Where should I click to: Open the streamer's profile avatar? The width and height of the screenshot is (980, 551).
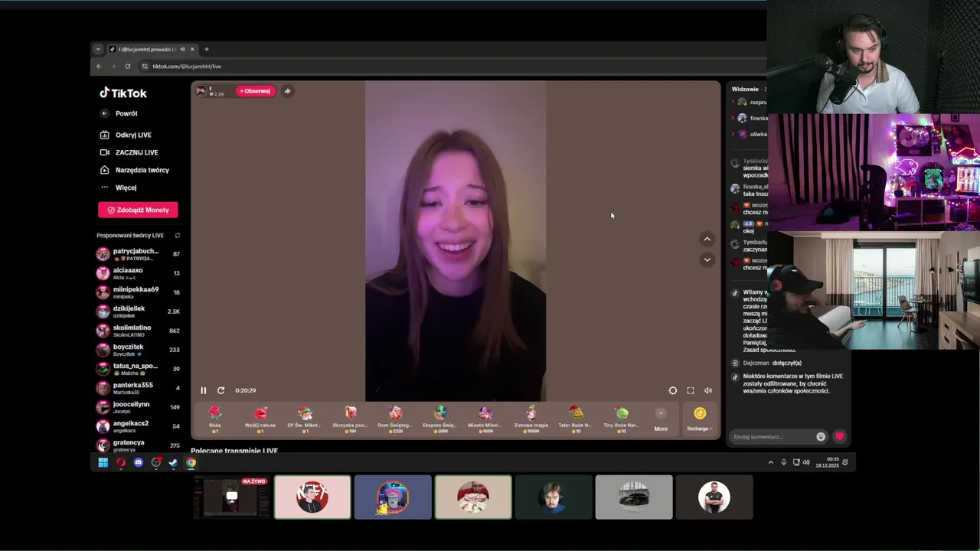(x=201, y=91)
